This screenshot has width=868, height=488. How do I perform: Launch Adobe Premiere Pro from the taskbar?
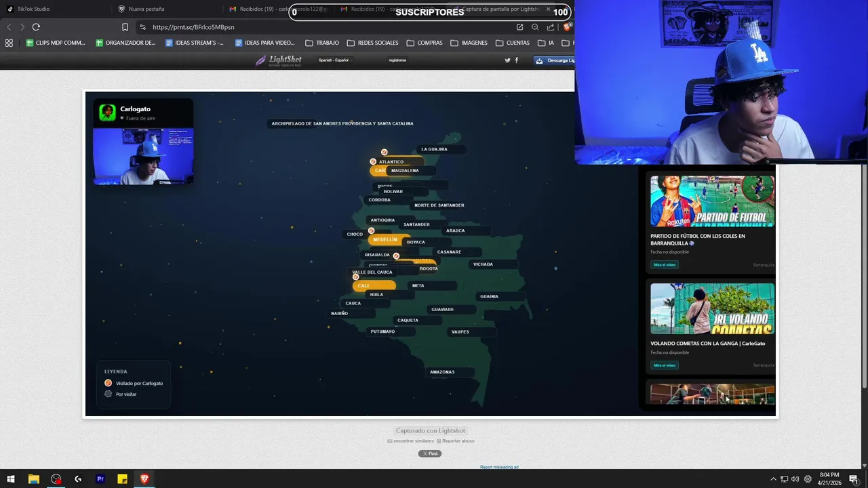100,479
